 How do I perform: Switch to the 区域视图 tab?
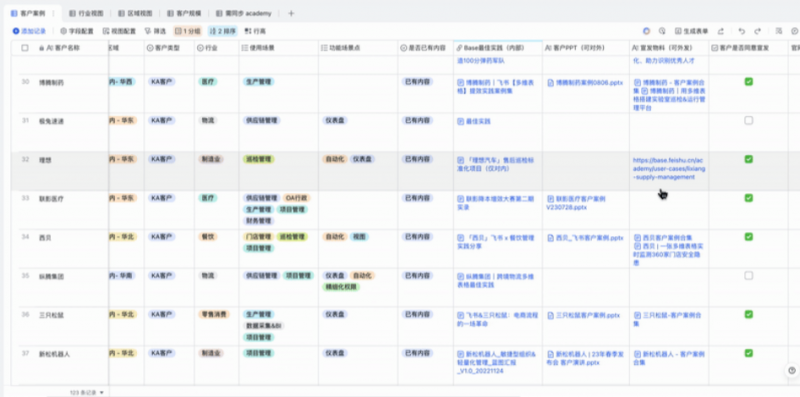pyautogui.click(x=135, y=13)
